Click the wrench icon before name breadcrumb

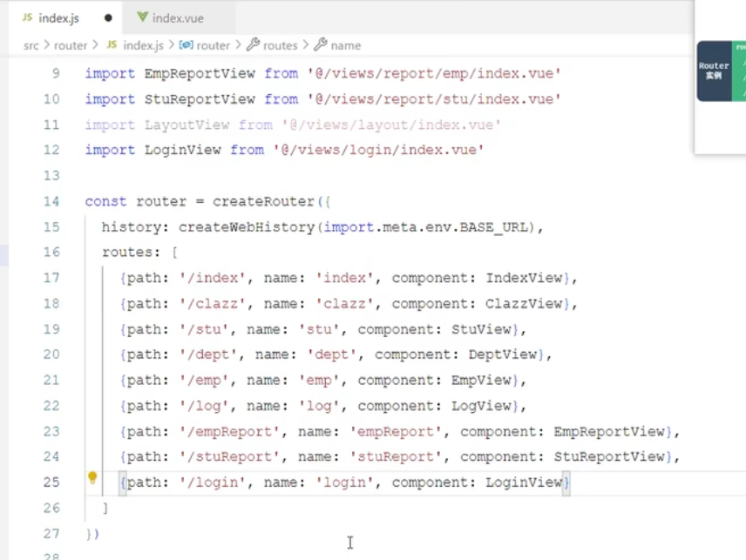tap(320, 44)
